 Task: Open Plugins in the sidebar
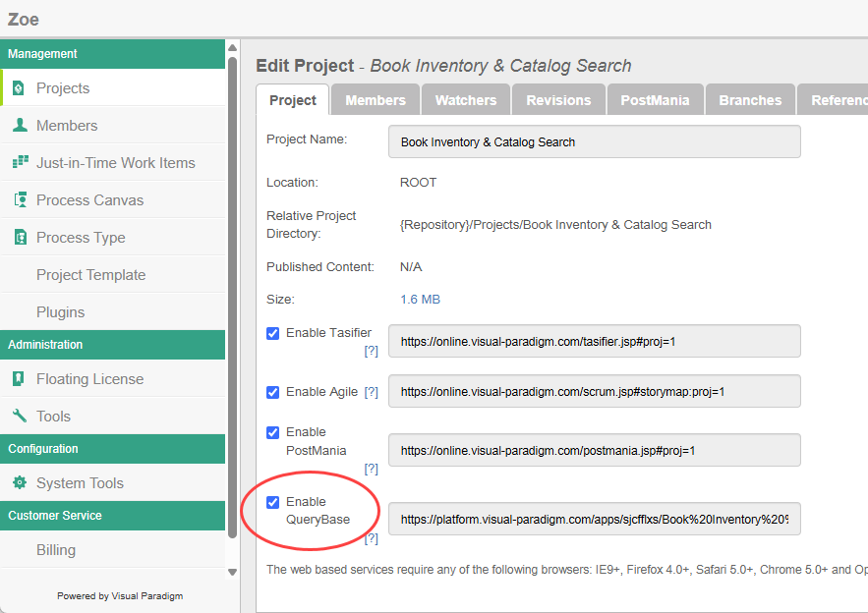(113, 312)
